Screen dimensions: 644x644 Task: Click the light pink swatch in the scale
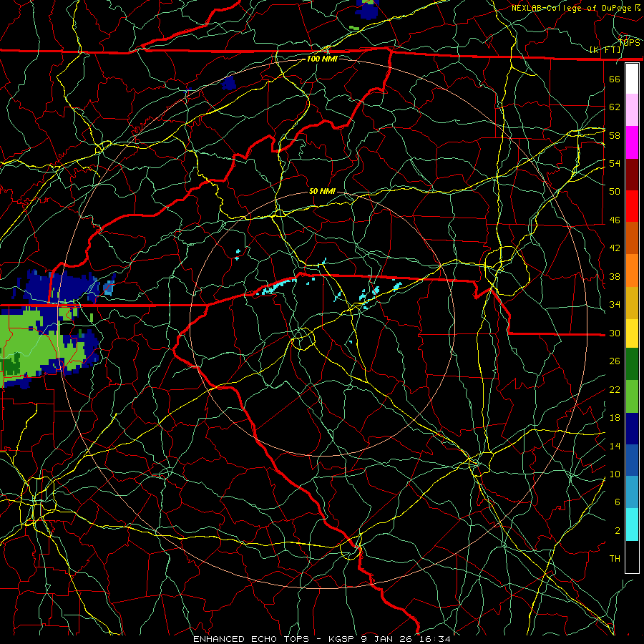pyautogui.click(x=632, y=110)
